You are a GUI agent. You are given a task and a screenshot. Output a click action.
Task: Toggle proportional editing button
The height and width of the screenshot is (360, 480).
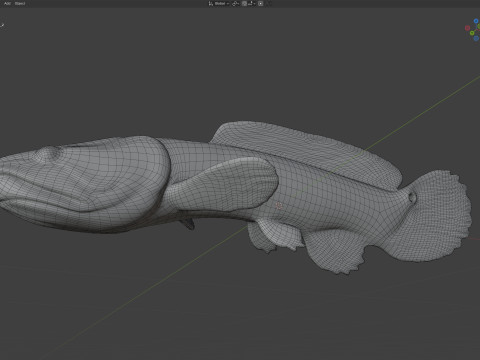coord(260,3)
